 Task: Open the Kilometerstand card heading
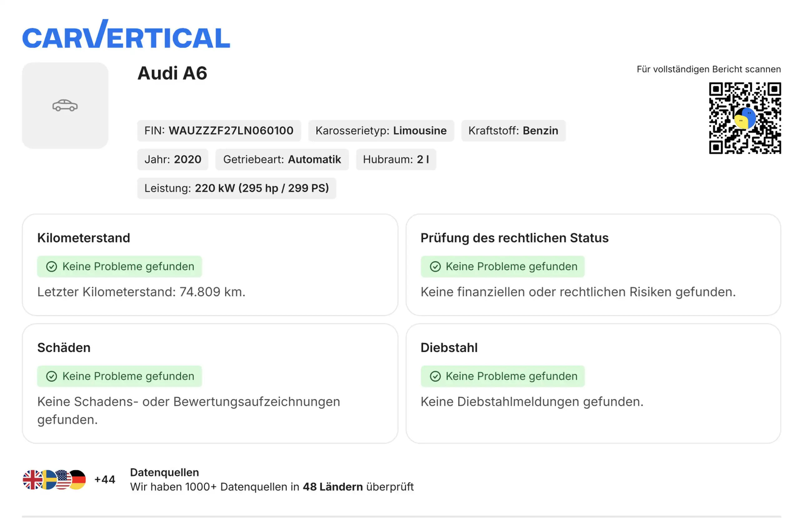[x=83, y=238]
